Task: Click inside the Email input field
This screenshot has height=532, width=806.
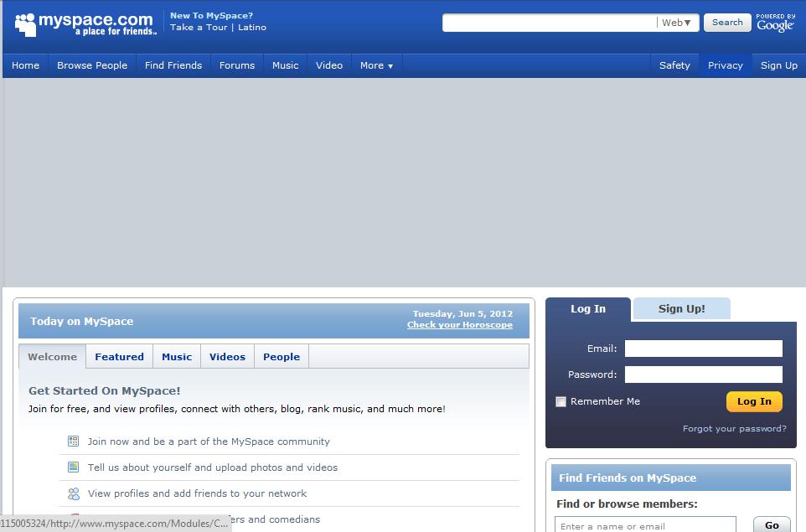Action: (703, 348)
